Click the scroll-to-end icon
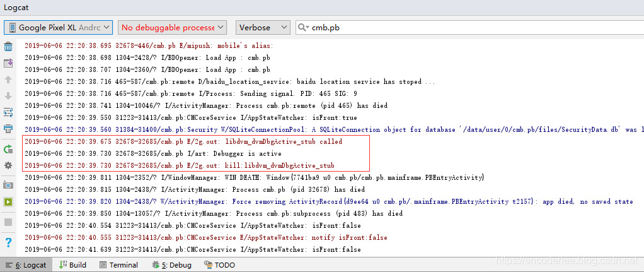Screen dimensions: 644x272 (x=8, y=63)
